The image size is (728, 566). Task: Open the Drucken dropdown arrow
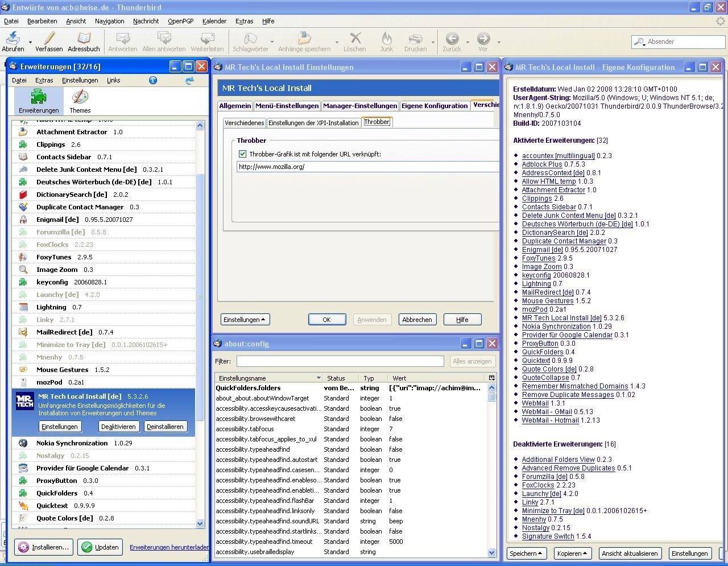pyautogui.click(x=433, y=42)
